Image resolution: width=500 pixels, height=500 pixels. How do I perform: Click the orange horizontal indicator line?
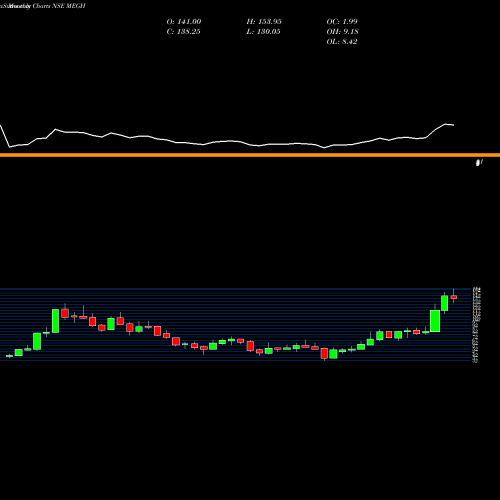pyautogui.click(x=250, y=155)
